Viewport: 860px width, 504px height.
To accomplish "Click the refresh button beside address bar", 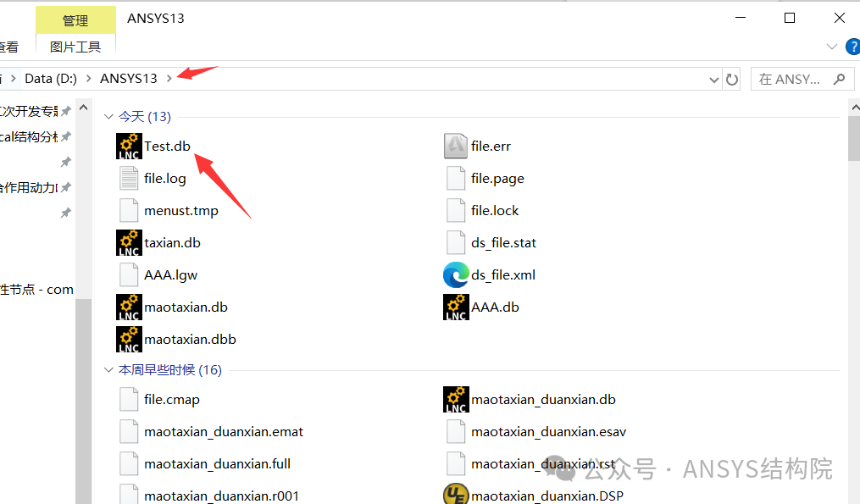I will click(732, 80).
